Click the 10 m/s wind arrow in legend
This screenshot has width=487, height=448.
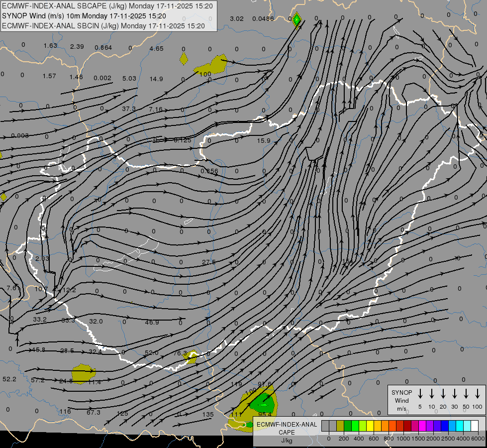click(431, 394)
